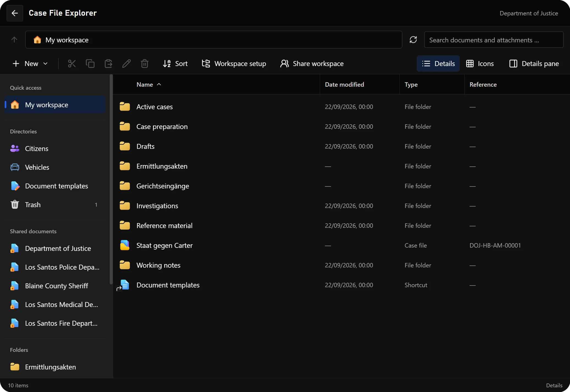This screenshot has height=392, width=570.
Task: Select the Ermittlungsakten folder icon in the list
Action: (125, 166)
